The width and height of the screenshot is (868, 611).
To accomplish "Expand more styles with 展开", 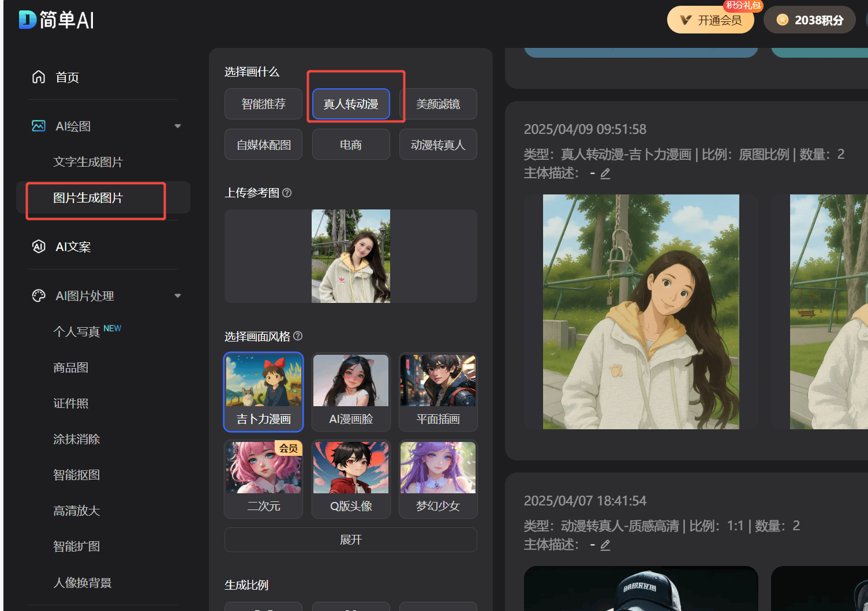I will (x=351, y=540).
